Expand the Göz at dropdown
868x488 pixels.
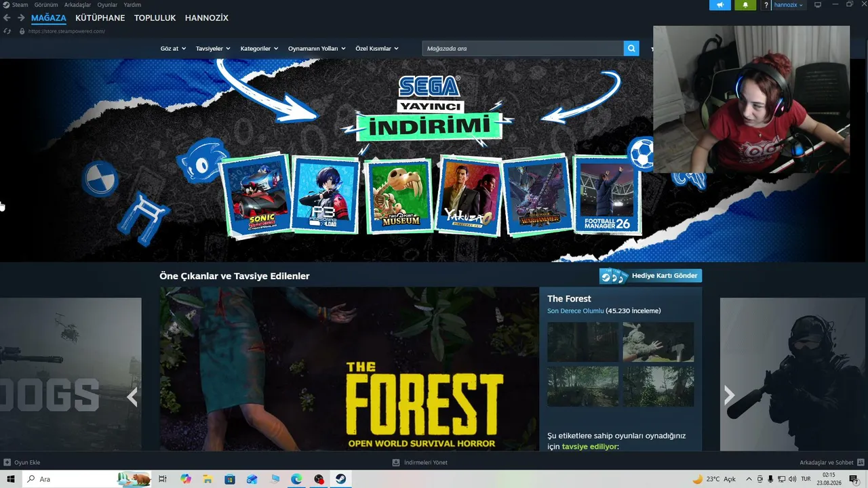point(173,49)
